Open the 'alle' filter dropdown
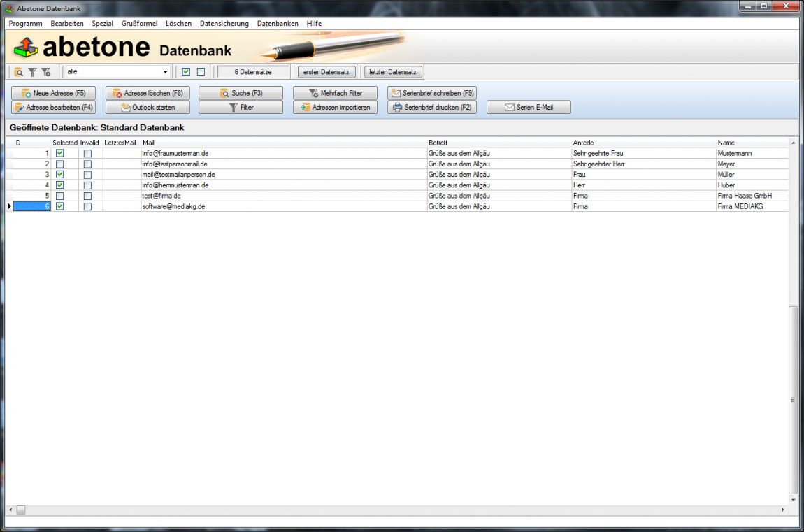Image resolution: width=804 pixels, height=532 pixels. coord(166,71)
